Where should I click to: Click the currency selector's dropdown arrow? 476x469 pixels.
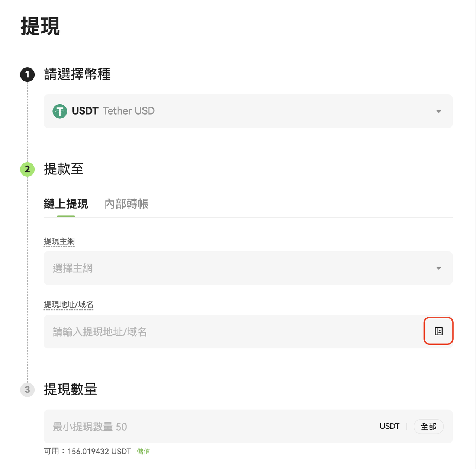pos(439,111)
